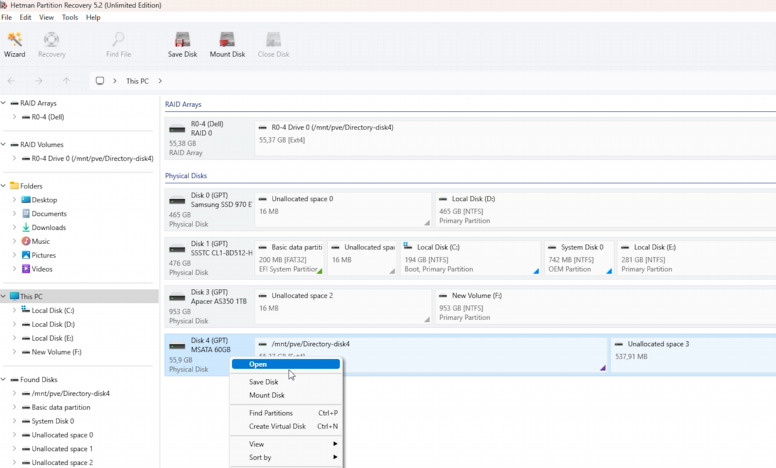Screen dimensions: 776x468
Task: Open the Help menu
Action: coord(93,17)
